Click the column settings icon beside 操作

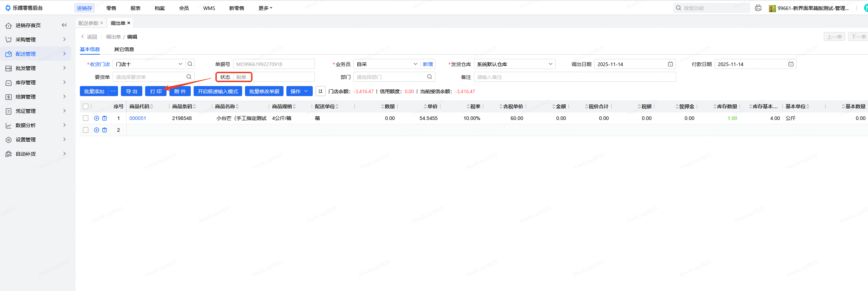(320, 91)
